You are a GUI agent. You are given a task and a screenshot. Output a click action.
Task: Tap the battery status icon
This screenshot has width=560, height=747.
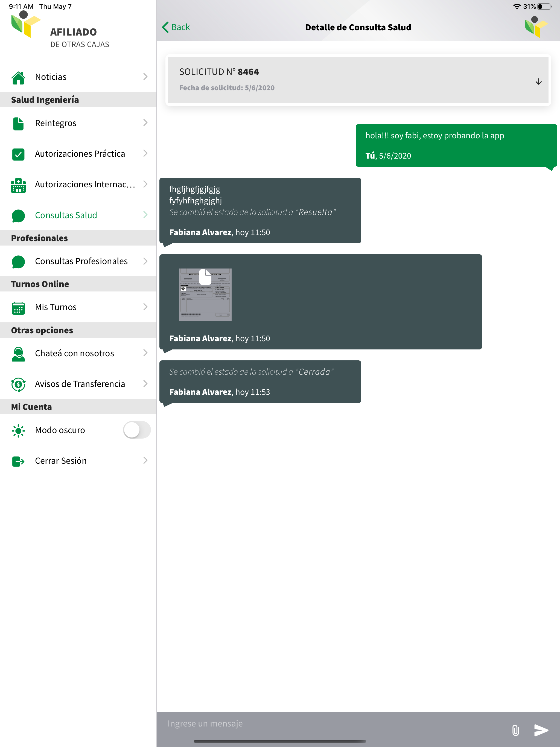click(x=544, y=6)
